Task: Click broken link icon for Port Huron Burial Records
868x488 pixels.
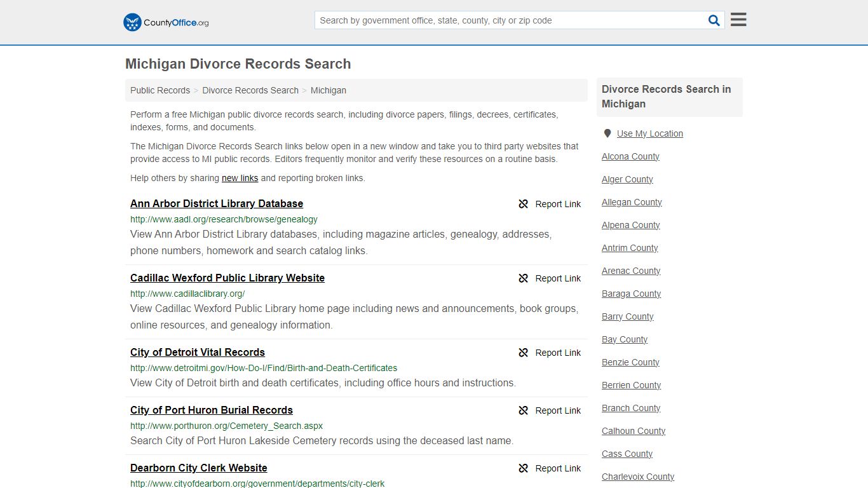Action: pos(524,410)
